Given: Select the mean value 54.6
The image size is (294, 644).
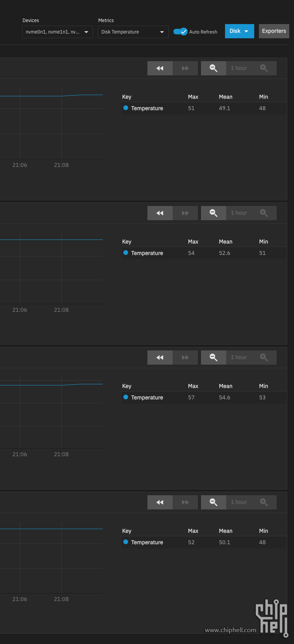Looking at the screenshot, I should [x=225, y=397].
